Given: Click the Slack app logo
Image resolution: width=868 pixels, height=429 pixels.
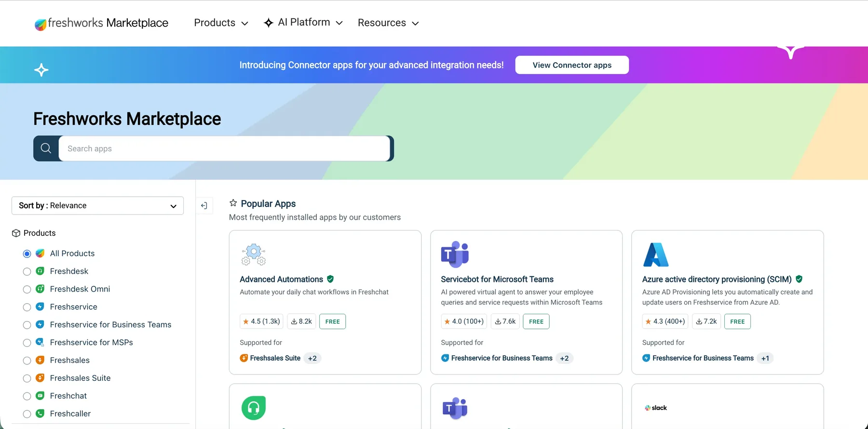Looking at the screenshot, I should coord(656,408).
